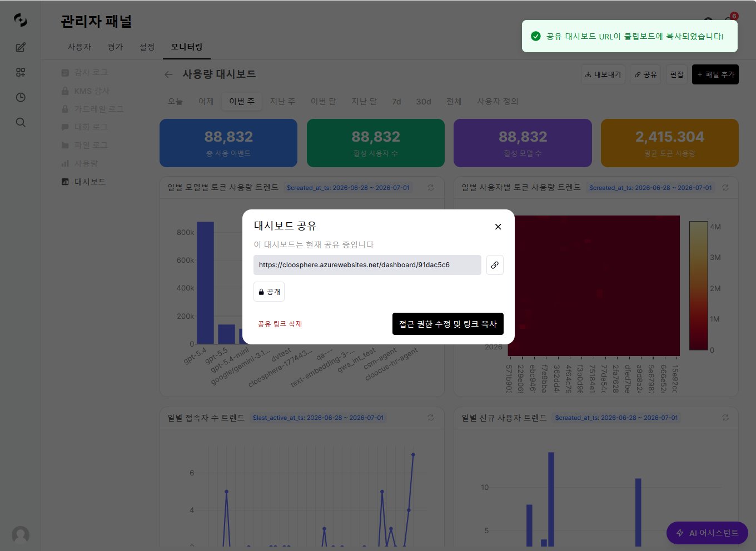Click the date filter tag on 일별 접속자 수 트렌드
Screen dimensions: 756x551
[x=319, y=418]
